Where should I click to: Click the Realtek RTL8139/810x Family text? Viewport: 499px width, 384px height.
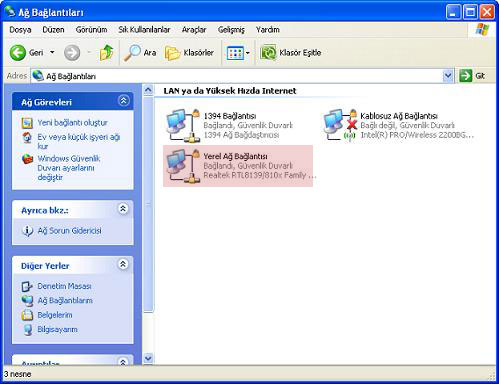tap(259, 175)
